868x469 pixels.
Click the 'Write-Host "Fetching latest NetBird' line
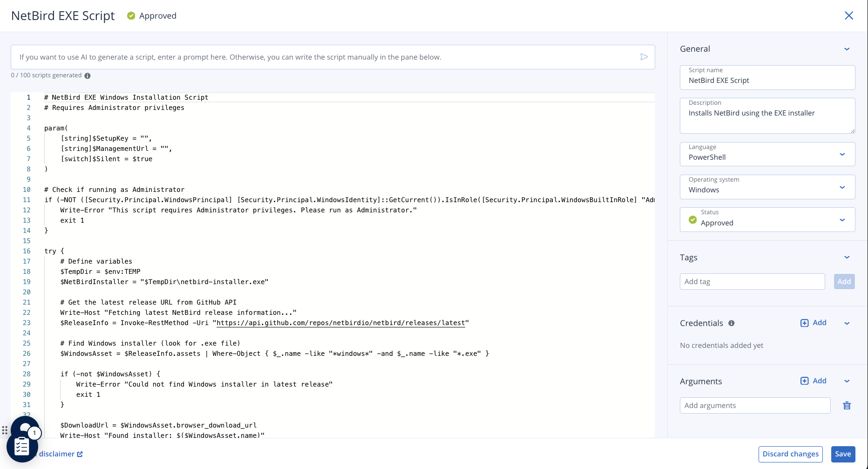tap(178, 313)
